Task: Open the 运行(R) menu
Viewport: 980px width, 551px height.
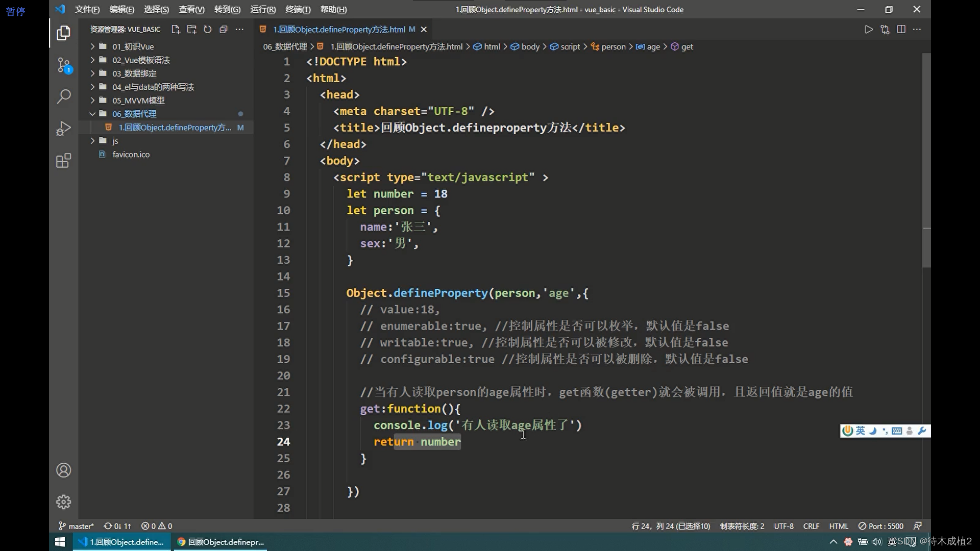Action: [x=263, y=9]
